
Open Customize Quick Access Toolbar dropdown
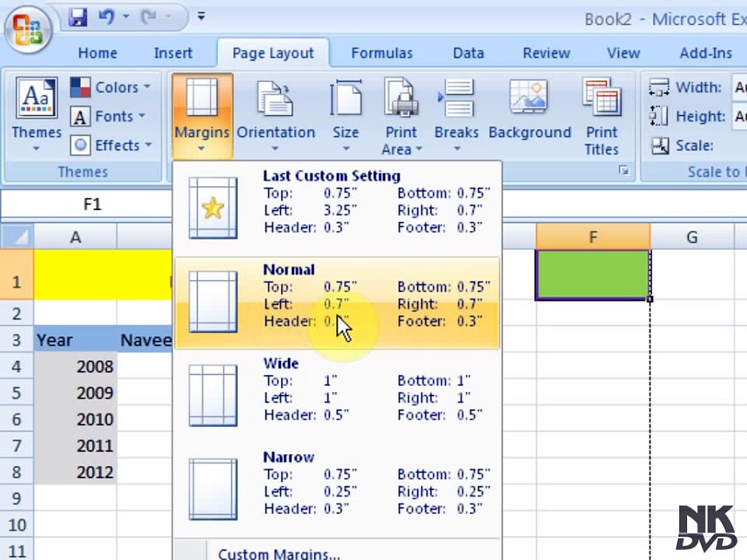click(202, 16)
